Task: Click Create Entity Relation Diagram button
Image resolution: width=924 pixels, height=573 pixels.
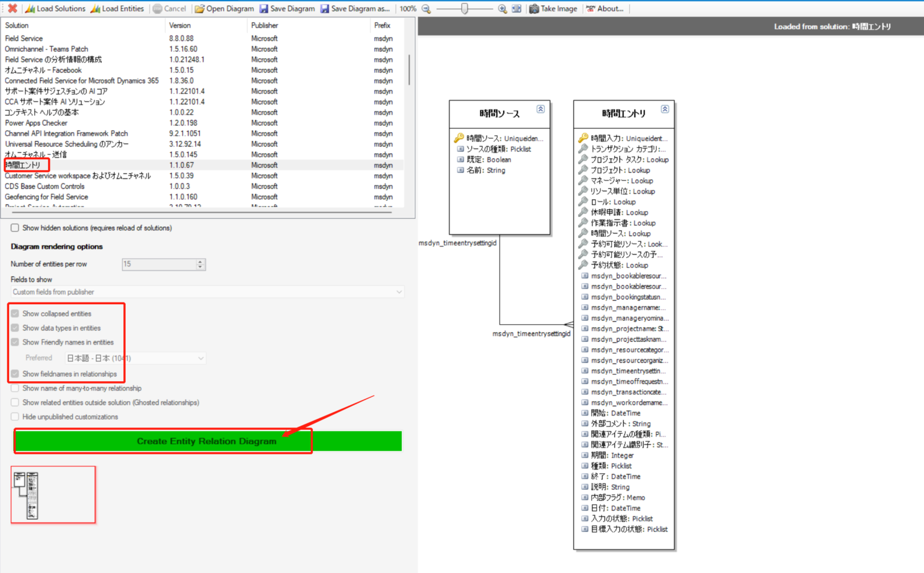Action: pos(206,441)
